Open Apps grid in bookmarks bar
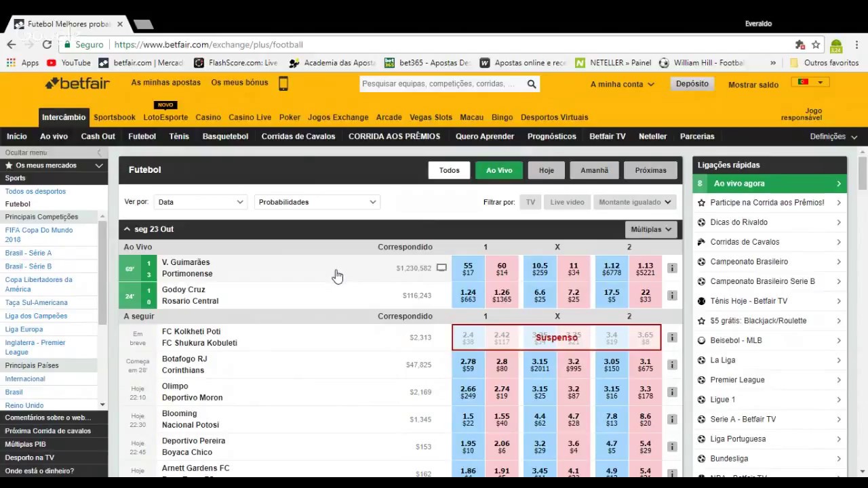 click(22, 63)
